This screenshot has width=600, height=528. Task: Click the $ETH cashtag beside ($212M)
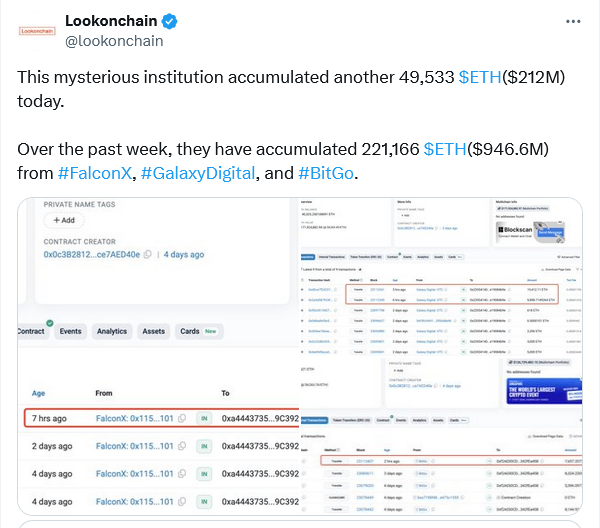coord(480,77)
